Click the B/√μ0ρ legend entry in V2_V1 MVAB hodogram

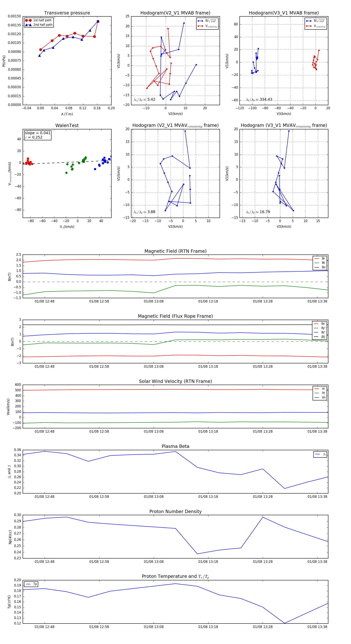(x=207, y=21)
